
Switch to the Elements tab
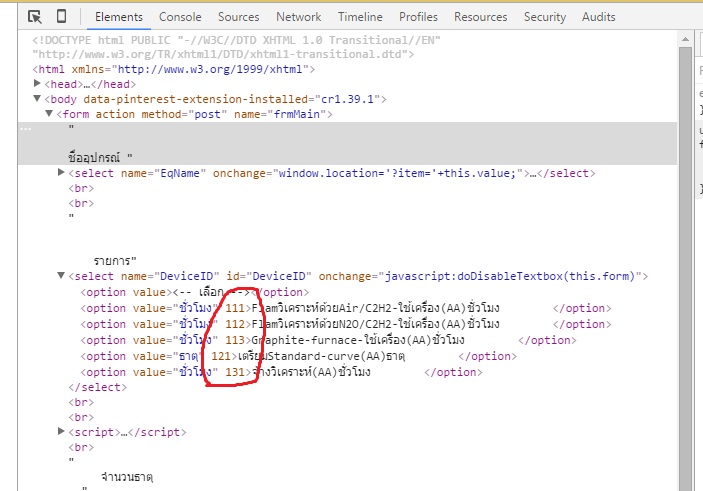coord(119,17)
